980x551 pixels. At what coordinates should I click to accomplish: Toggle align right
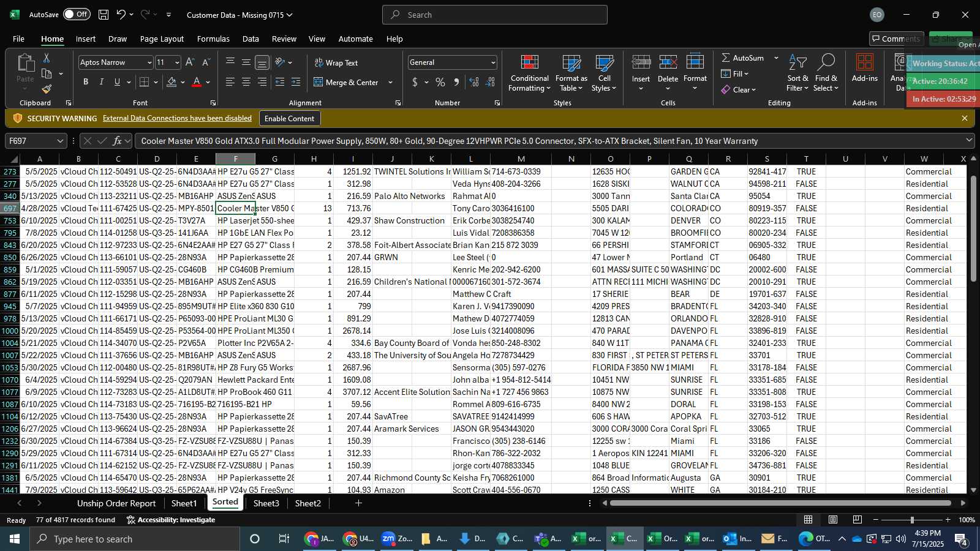point(262,82)
